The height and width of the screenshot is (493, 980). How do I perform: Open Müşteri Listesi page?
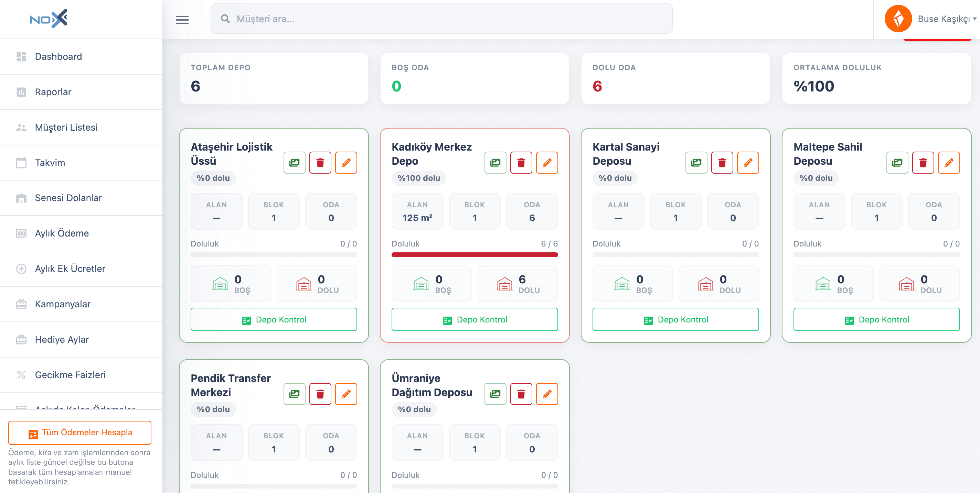[x=81, y=127]
